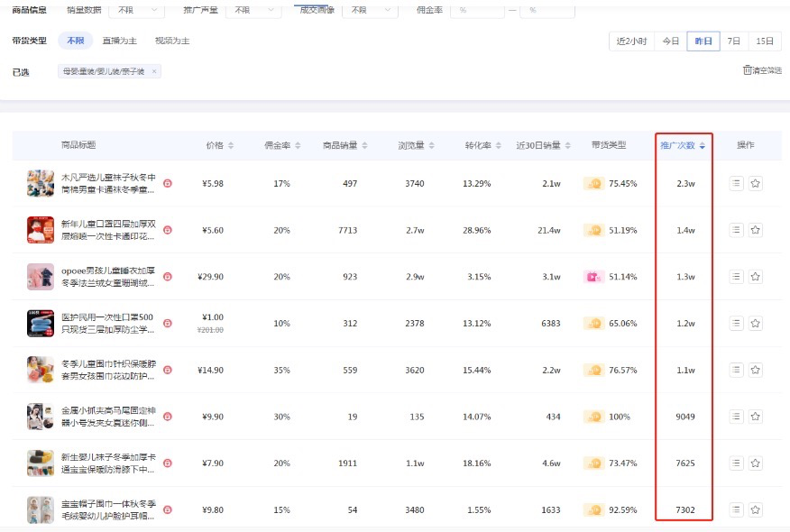This screenshot has height=532, width=790.
Task: Open the 金属小抓夹 product thumbnail
Action: [x=41, y=417]
